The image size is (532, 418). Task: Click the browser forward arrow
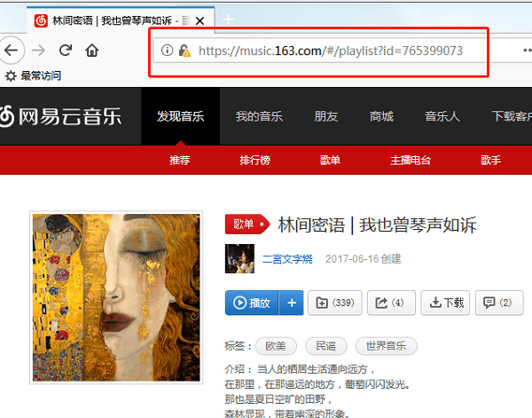click(38, 51)
